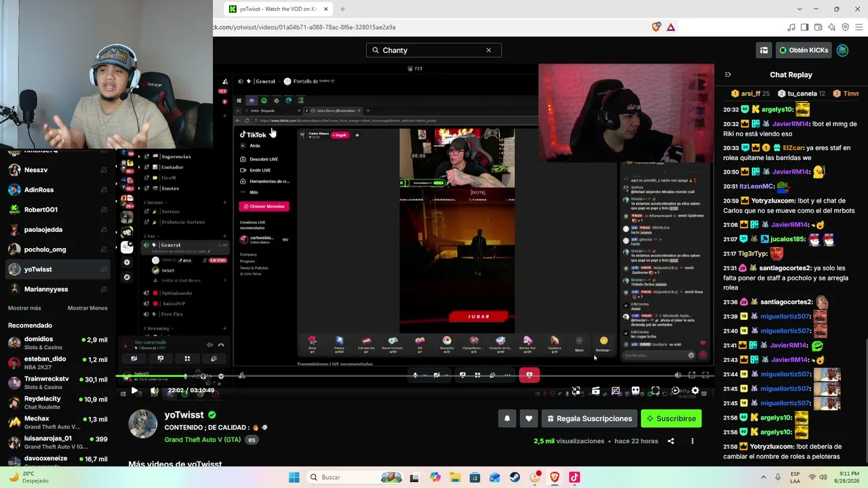Screen dimensions: 868x488
Task: Close the yoTwisst VOD browser tab
Action: click(x=325, y=9)
